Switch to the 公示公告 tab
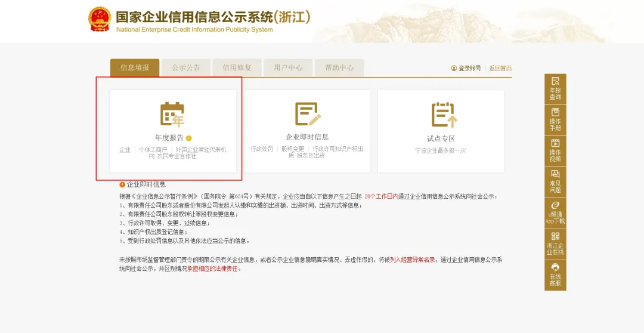The height and width of the screenshot is (333, 644). tap(186, 67)
